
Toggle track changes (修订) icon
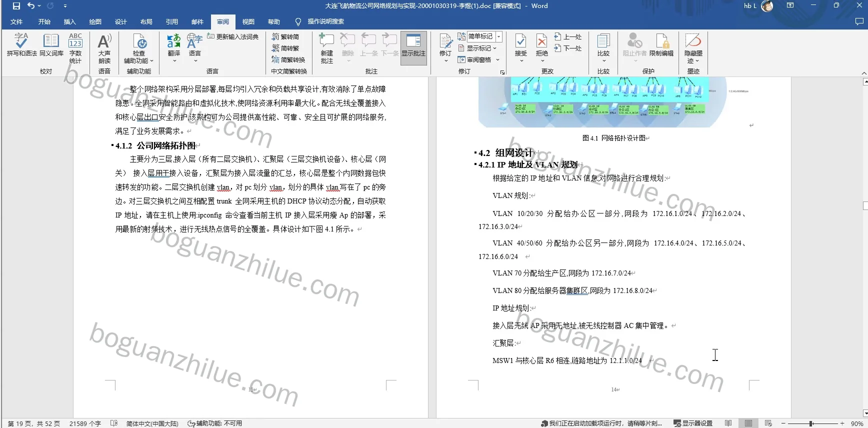tap(445, 41)
